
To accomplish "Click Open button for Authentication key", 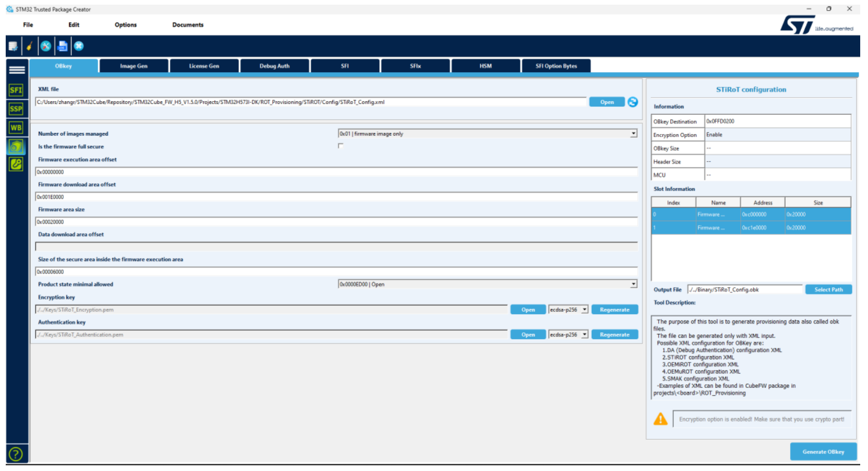I will click(528, 334).
